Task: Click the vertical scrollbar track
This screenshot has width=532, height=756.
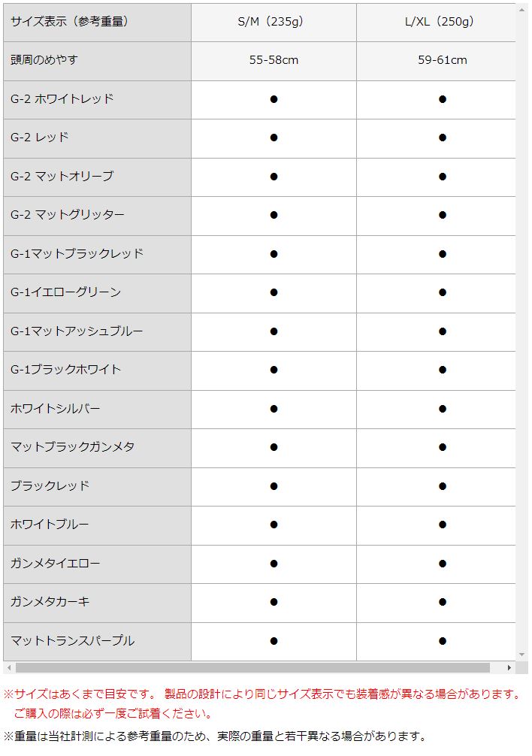Action: (x=522, y=332)
